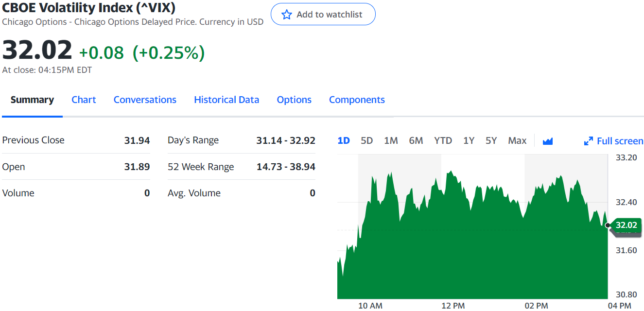Image resolution: width=644 pixels, height=311 pixels.
Task: Click the 52 Week Range value 14.73 - 38.94
Action: point(286,167)
